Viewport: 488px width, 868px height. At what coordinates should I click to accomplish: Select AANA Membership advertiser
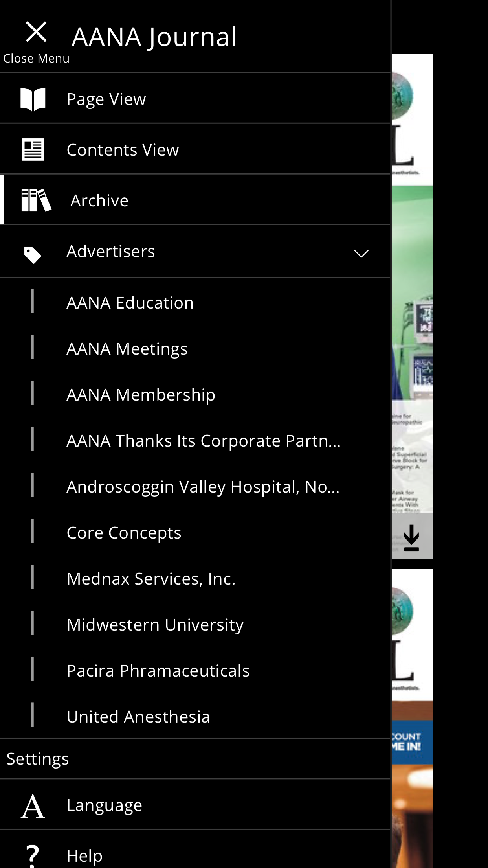(x=141, y=395)
